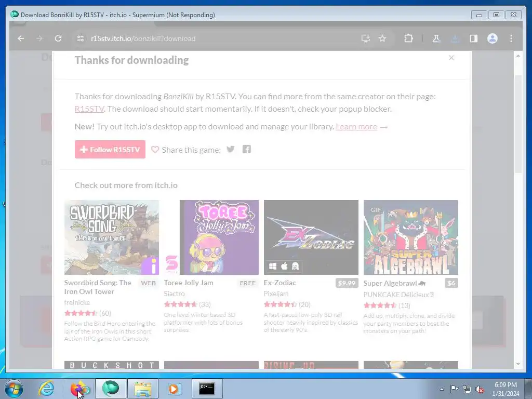Click the browser forward arrow
The image size is (532, 399).
[x=39, y=38]
